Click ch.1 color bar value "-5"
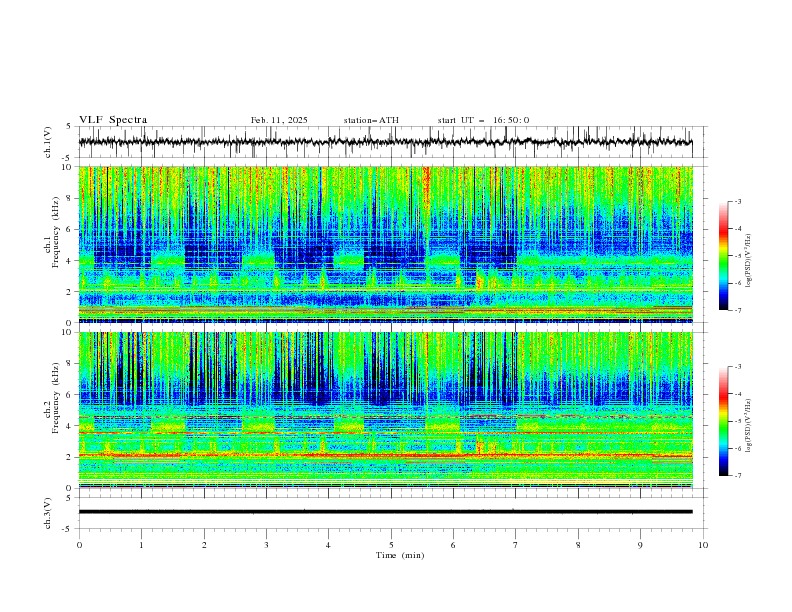Screen dimensions: 792x612 tap(738, 256)
